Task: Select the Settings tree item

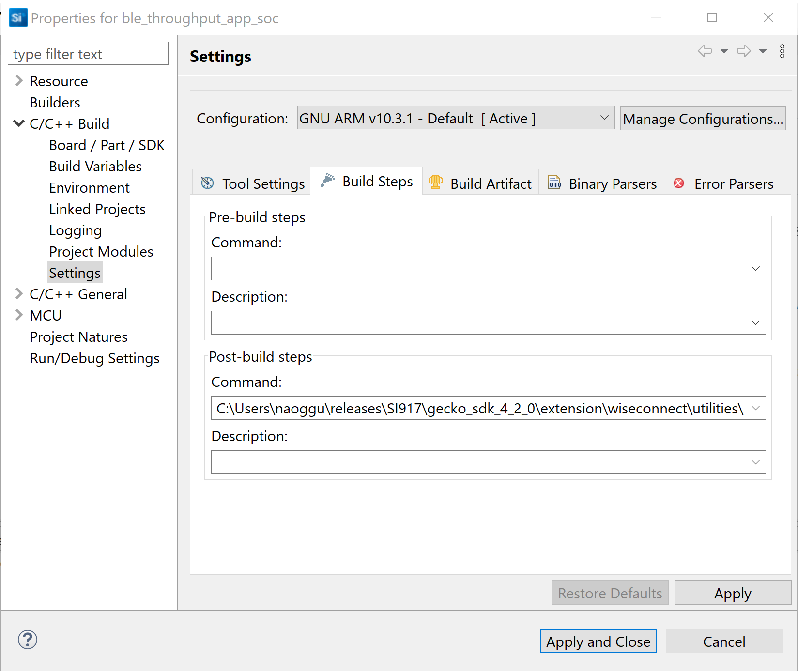Action: 75,273
